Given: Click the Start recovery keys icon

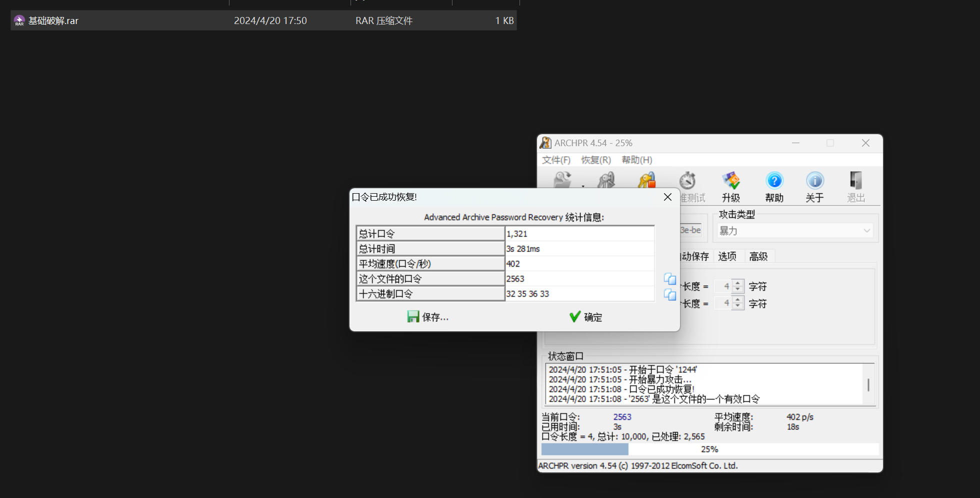Looking at the screenshot, I should pyautogui.click(x=606, y=180).
